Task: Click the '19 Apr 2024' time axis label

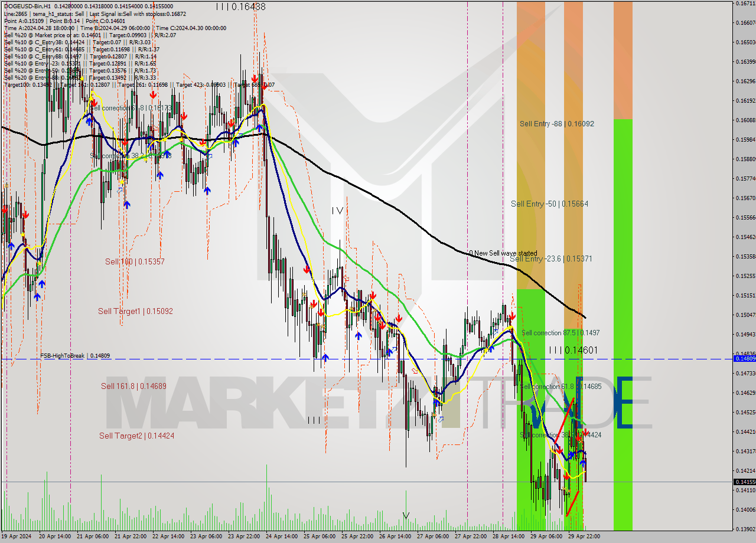Action: pyautogui.click(x=17, y=537)
